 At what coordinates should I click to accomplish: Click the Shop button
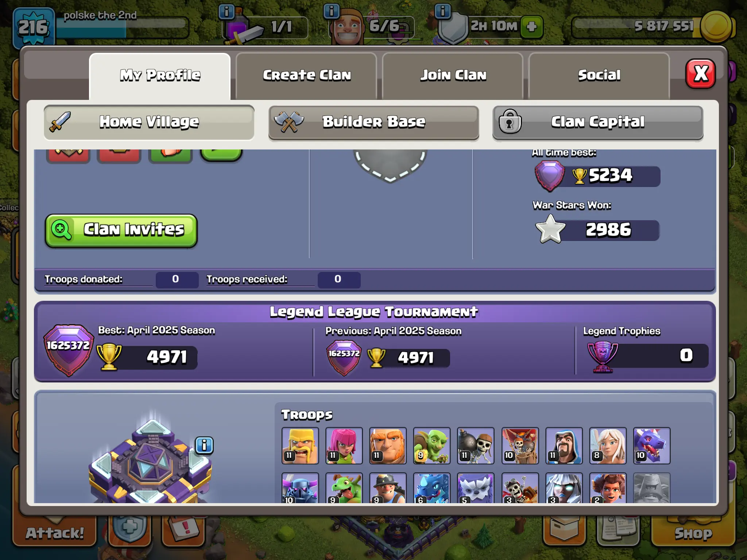pyautogui.click(x=693, y=533)
